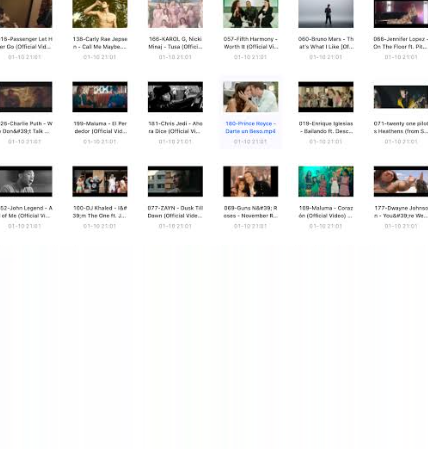Click the file name "199-Maluma - El Perdedor"

100,127
